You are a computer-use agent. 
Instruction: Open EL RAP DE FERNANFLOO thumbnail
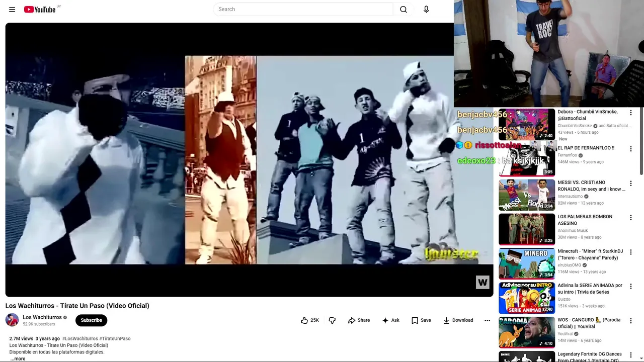(527, 160)
